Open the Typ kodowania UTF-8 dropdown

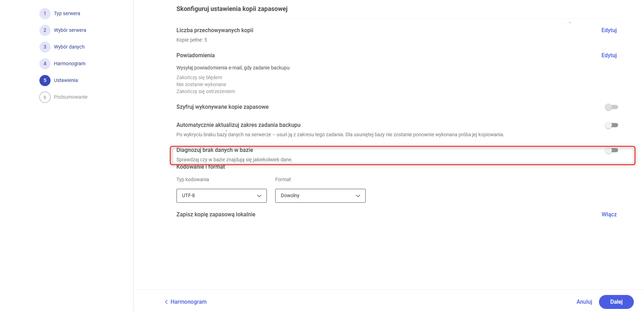point(221,196)
